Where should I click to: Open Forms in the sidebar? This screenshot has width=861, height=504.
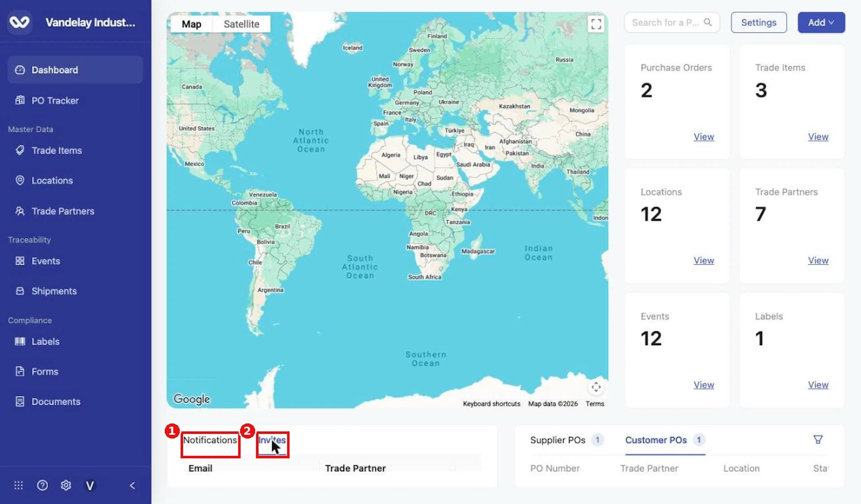(75, 372)
